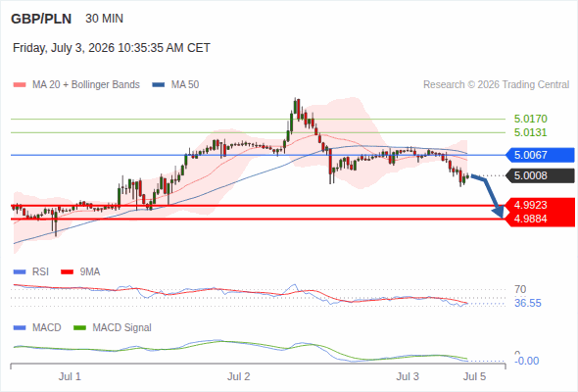Click the Jul 3 axis date label
578x392 pixels.
tap(408, 376)
